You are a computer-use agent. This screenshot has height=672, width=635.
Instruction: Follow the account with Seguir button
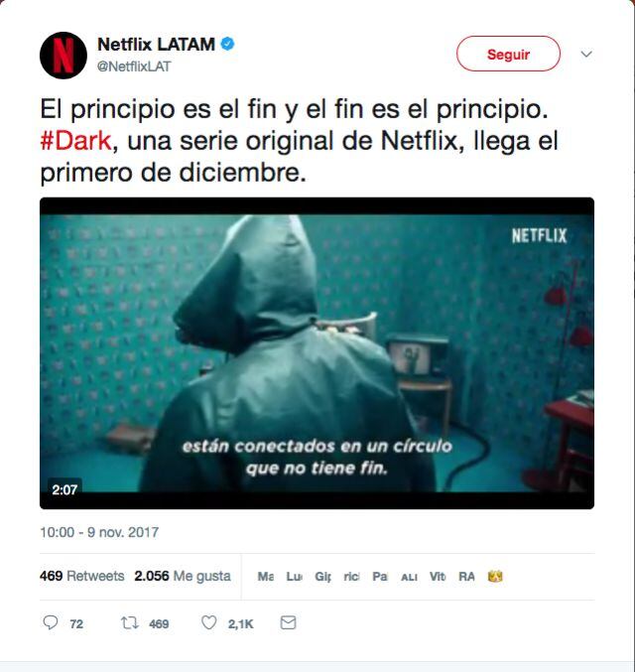pyautogui.click(x=508, y=54)
